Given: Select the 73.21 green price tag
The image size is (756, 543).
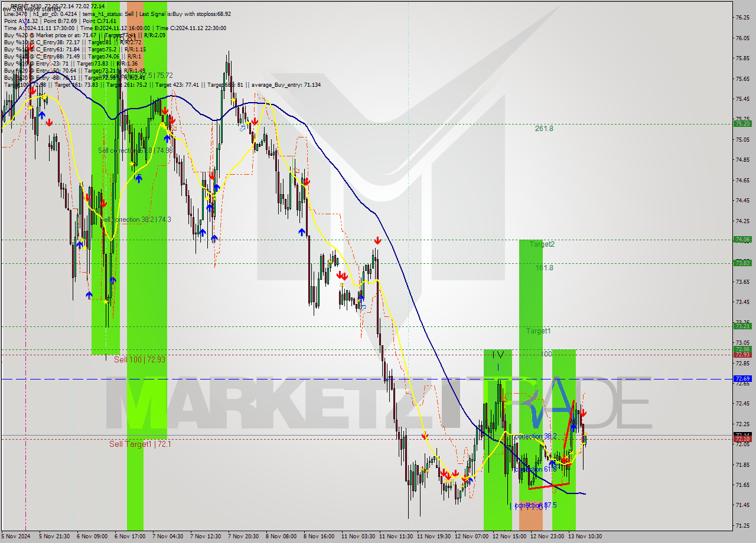Looking at the screenshot, I should click(x=742, y=326).
